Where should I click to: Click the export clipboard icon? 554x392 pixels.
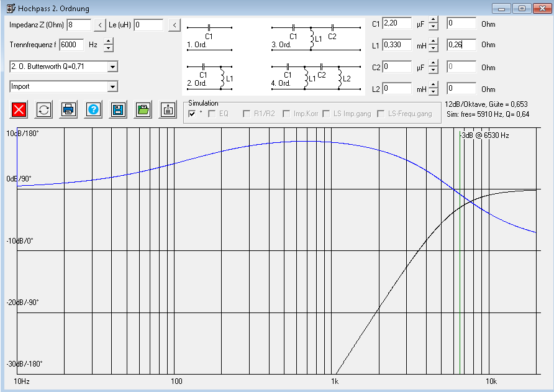pos(168,109)
